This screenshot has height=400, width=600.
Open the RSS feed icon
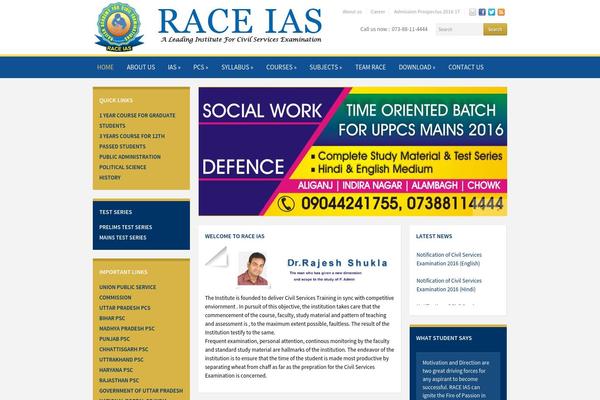(501, 12)
